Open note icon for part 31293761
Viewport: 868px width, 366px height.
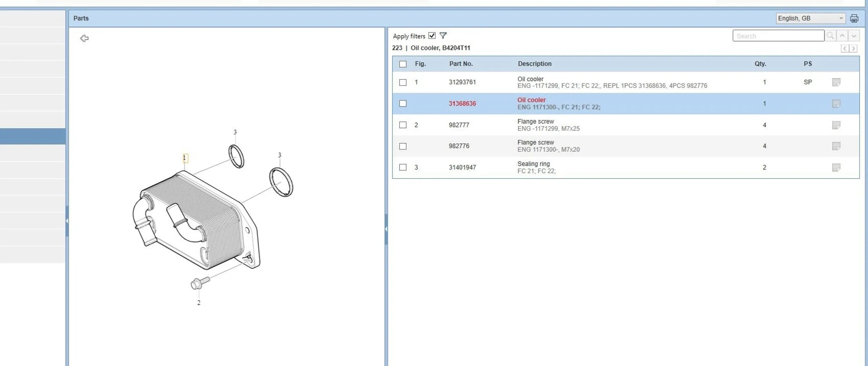(836, 82)
